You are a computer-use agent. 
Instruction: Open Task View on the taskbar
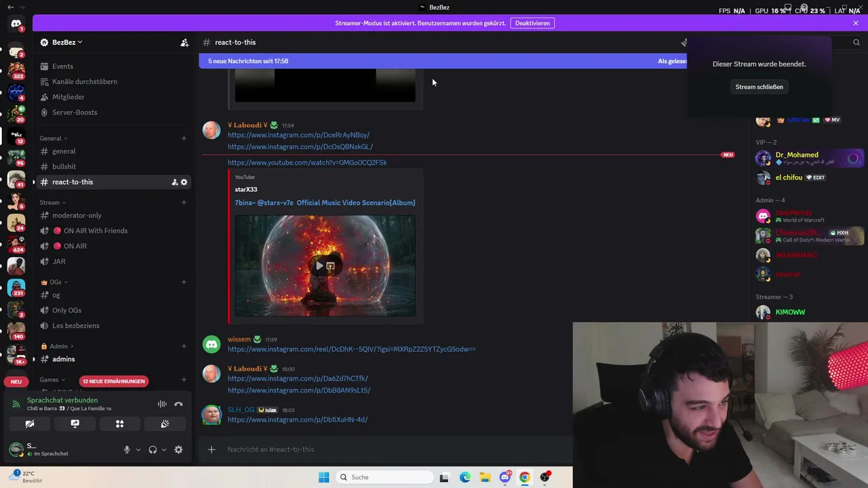click(x=444, y=477)
